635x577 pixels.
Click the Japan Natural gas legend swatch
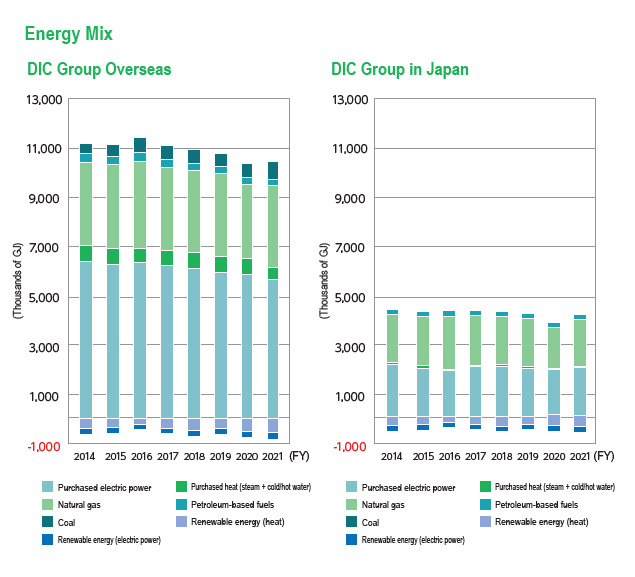coord(352,504)
